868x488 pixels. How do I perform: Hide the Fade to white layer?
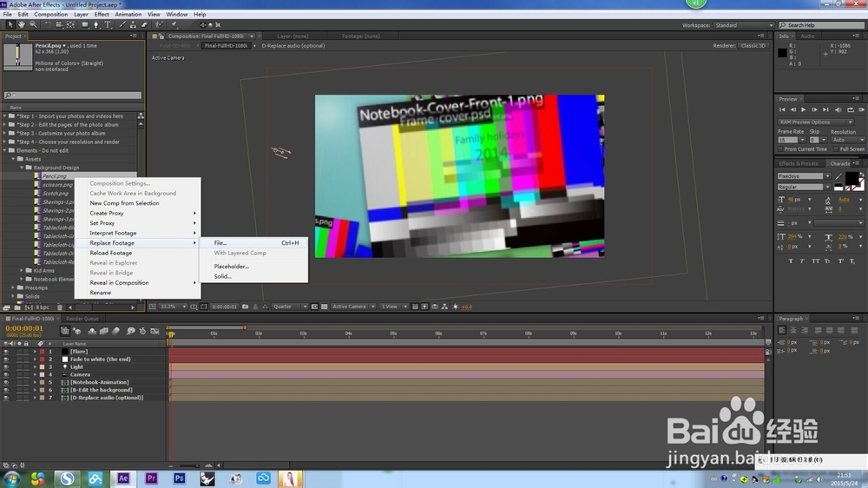tap(6, 359)
